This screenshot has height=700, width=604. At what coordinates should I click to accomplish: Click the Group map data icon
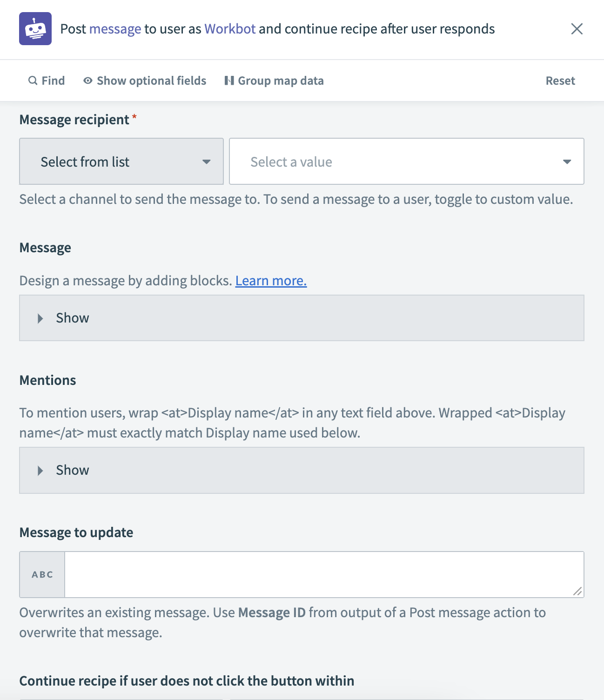(x=229, y=81)
